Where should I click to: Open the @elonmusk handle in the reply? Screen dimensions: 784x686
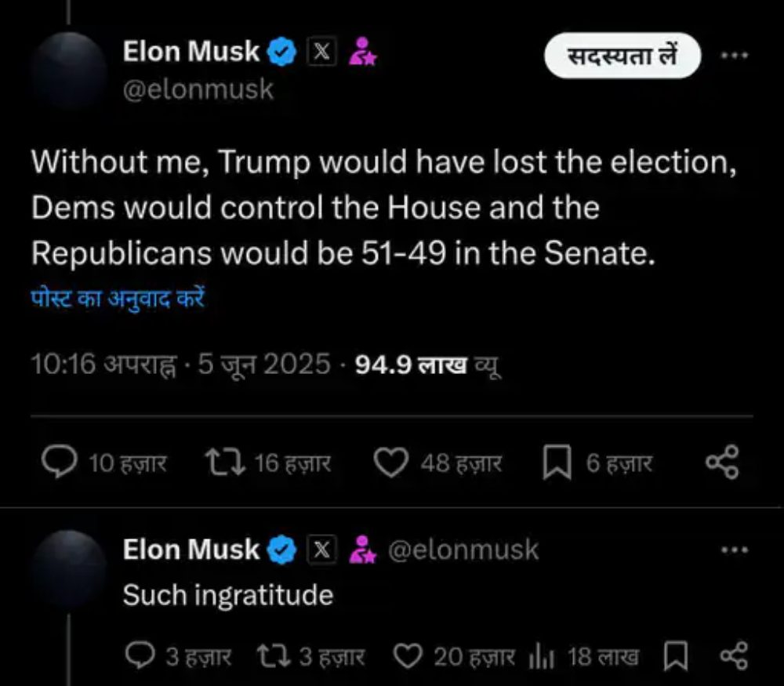463,550
